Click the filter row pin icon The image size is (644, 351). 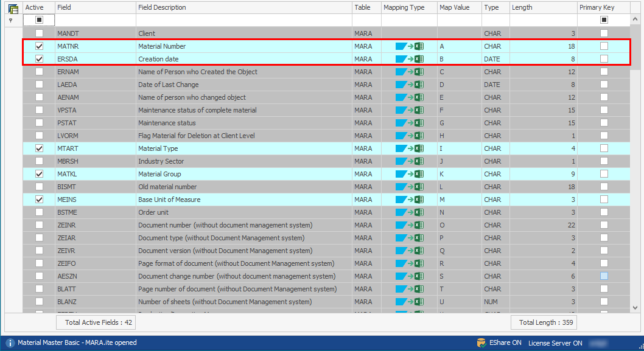tap(8, 20)
